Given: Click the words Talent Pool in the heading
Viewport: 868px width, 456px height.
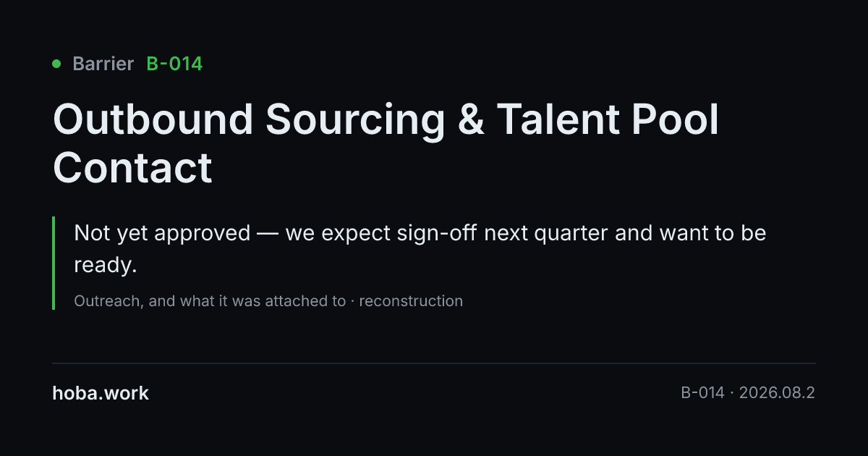Looking at the screenshot, I should [x=608, y=119].
